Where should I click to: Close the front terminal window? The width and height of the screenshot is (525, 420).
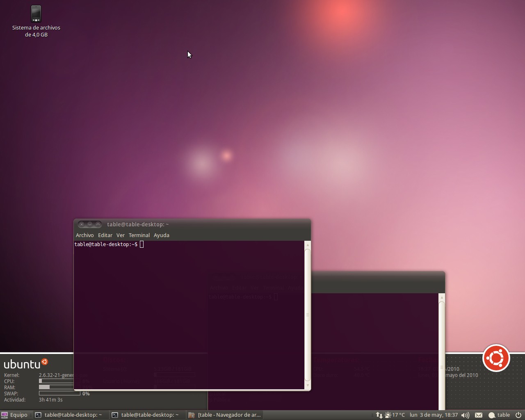click(x=82, y=224)
